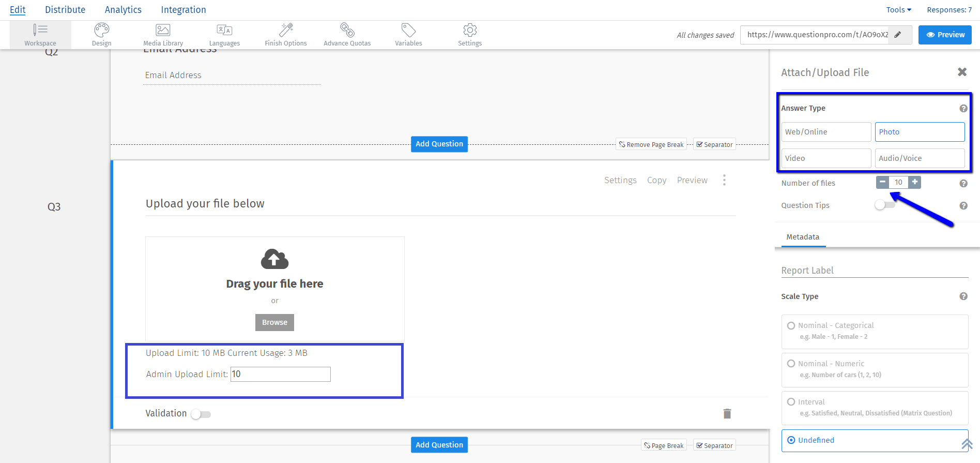
Task: Select Nominal - Numeric scale type
Action: point(875,370)
